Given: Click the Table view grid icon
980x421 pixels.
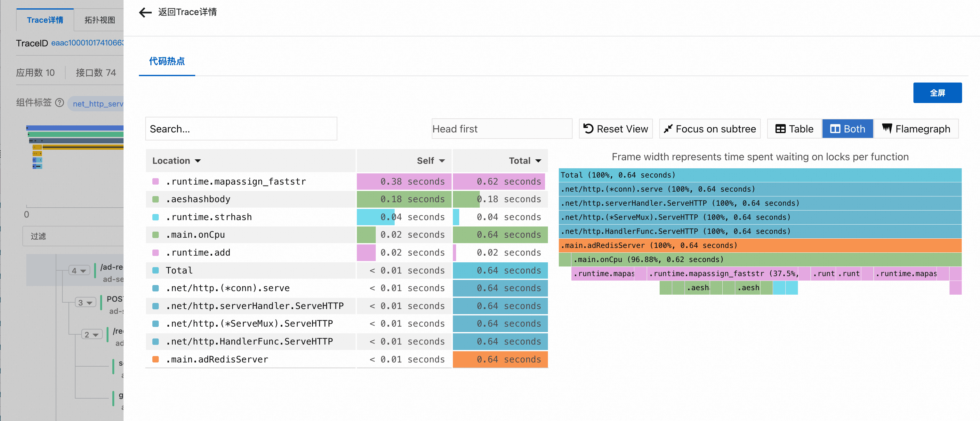Looking at the screenshot, I should click(x=780, y=129).
